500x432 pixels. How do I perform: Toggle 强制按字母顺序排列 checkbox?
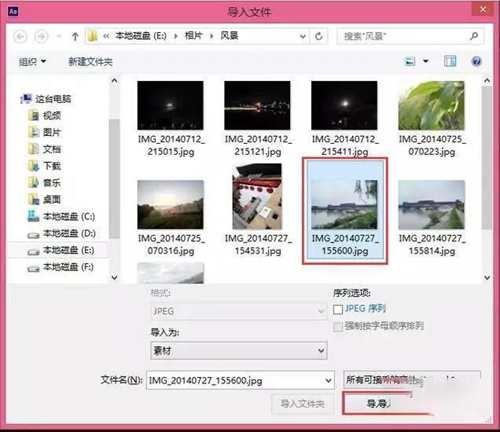[x=338, y=327]
